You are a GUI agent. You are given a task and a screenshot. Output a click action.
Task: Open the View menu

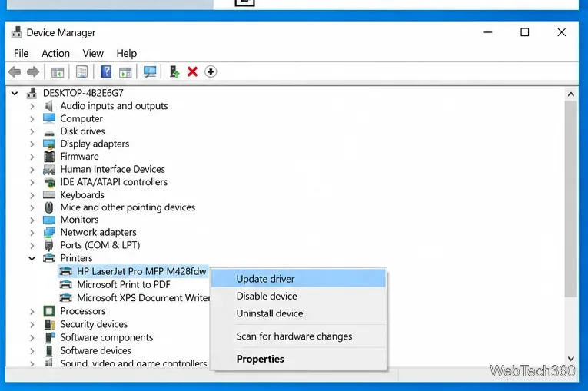point(93,53)
